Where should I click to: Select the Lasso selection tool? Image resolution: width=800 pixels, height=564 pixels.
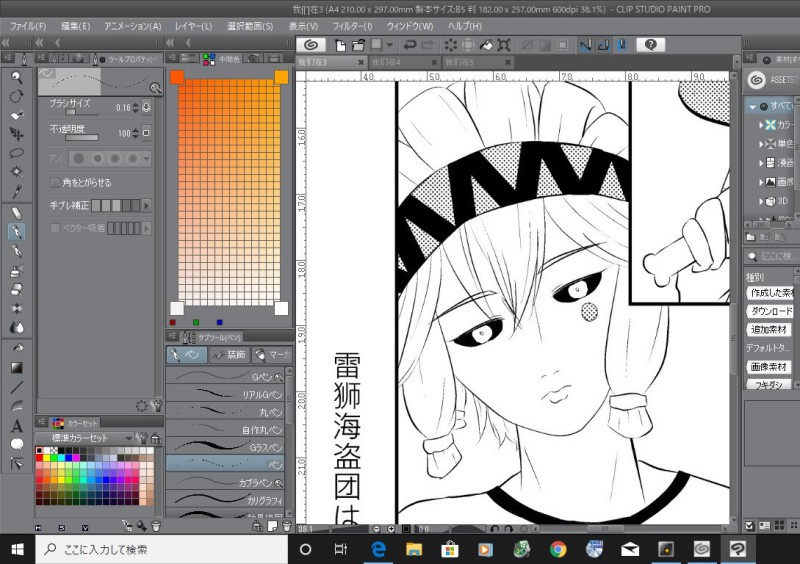point(17,153)
